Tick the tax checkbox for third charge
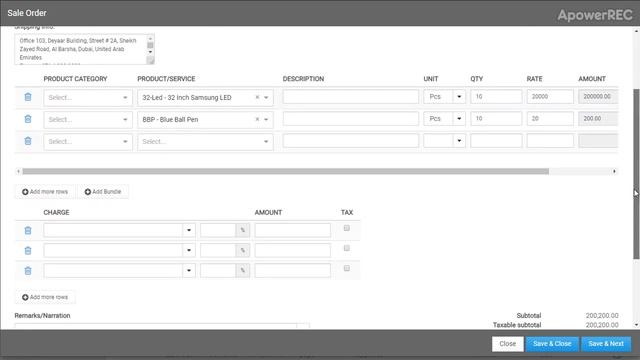This screenshot has width=640, height=360. [347, 268]
